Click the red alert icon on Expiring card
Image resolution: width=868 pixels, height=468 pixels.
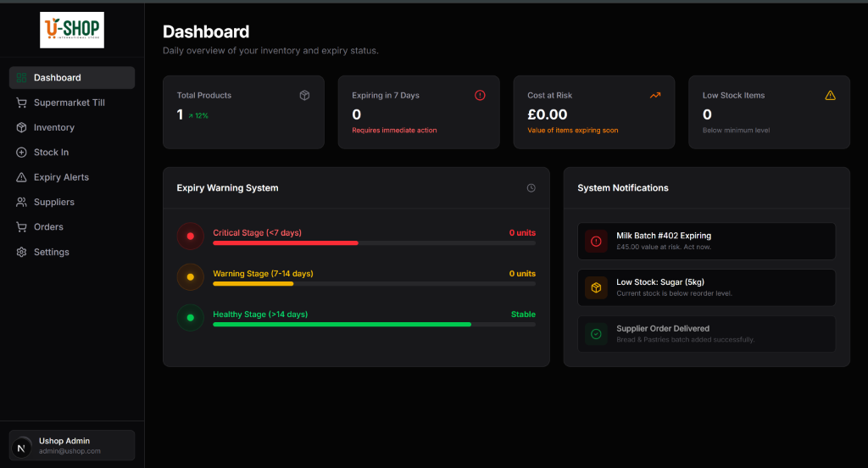480,96
